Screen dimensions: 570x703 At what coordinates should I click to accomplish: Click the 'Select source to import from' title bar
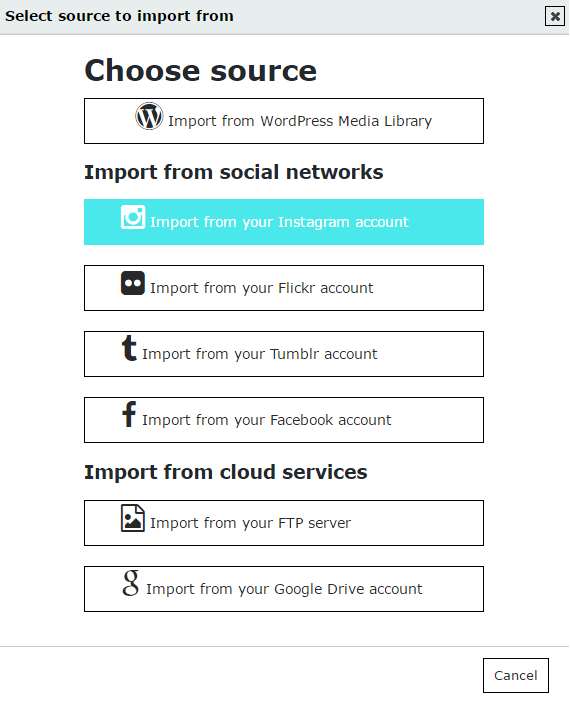119,16
